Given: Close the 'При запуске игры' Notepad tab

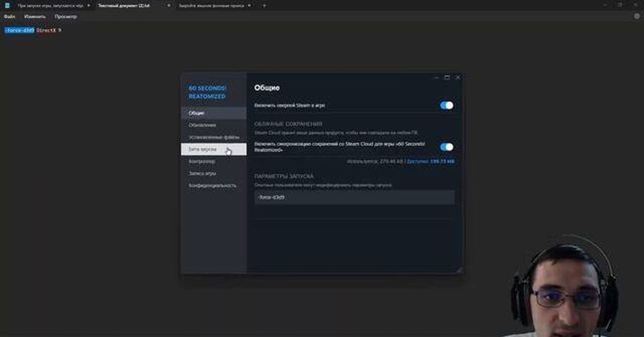Looking at the screenshot, I should pos(88,5).
